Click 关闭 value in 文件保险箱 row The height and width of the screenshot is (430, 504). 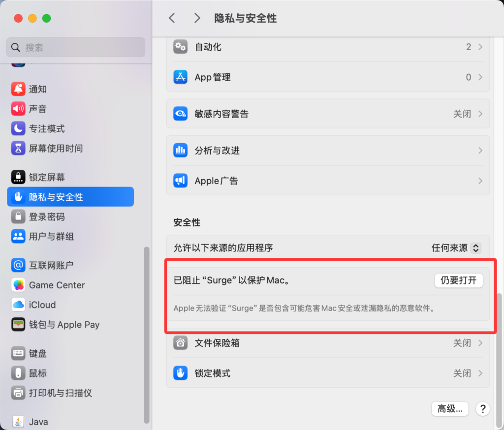point(462,343)
